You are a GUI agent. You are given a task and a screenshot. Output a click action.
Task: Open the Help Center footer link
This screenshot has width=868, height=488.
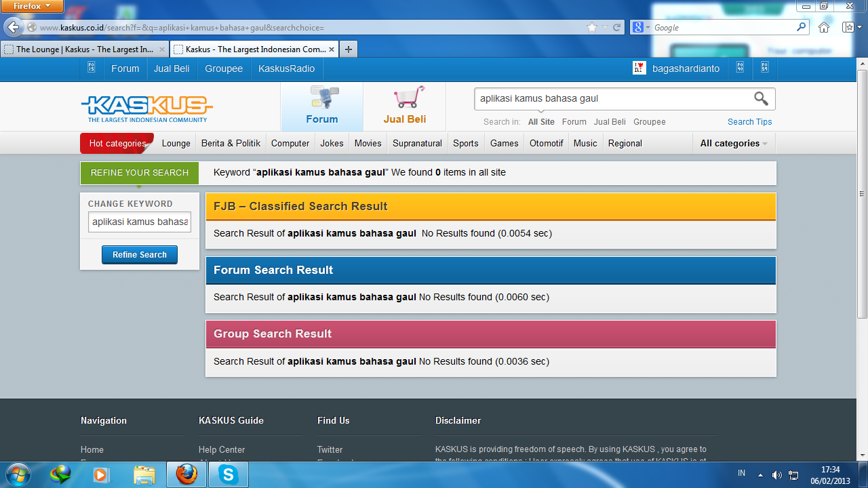click(222, 449)
